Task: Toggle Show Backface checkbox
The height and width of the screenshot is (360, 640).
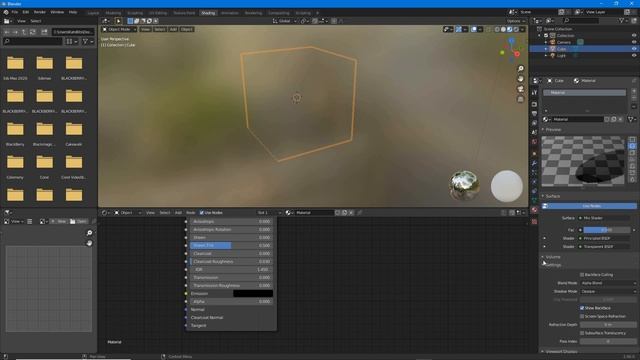Action: [582, 308]
